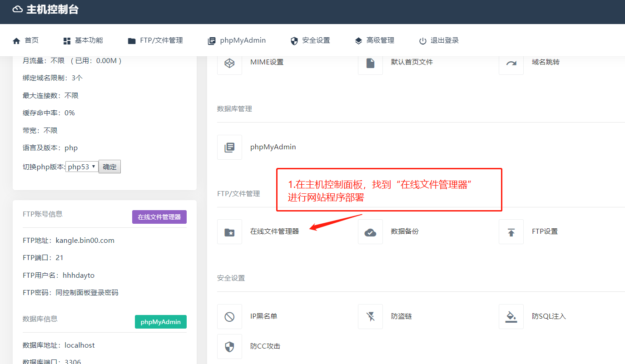Navigate to 首页 in the top bar
The height and width of the screenshot is (364, 625).
pos(26,40)
